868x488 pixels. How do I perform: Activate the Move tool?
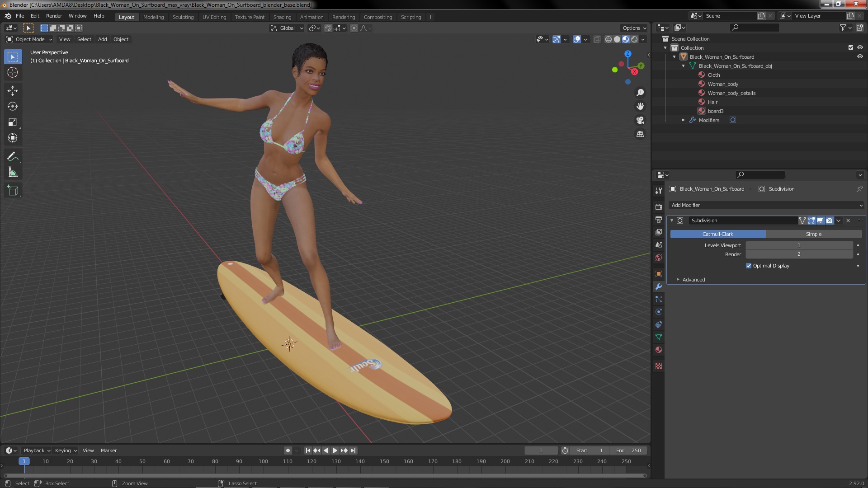[x=13, y=91]
